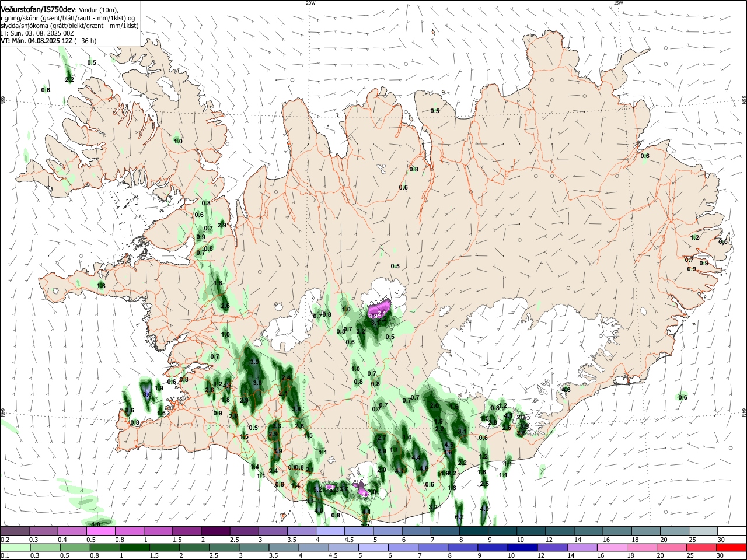Pick bottom-row legend swatch between 1 and 1.5
The image size is (747, 560).
click(134, 547)
